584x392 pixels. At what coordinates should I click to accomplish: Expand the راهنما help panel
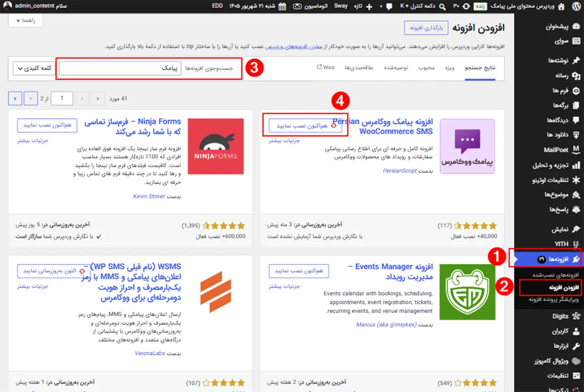pyautogui.click(x=25, y=20)
